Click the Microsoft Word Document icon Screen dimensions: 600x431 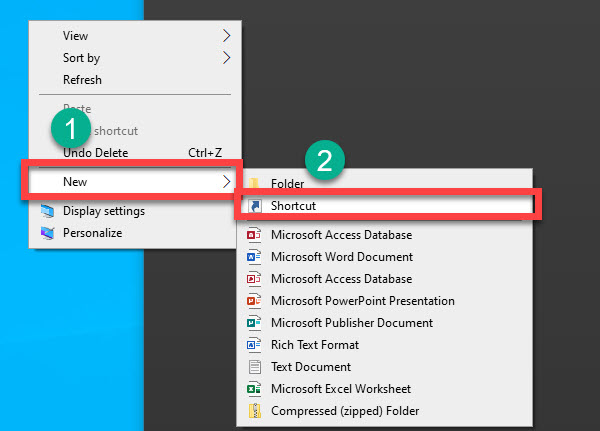tap(254, 256)
